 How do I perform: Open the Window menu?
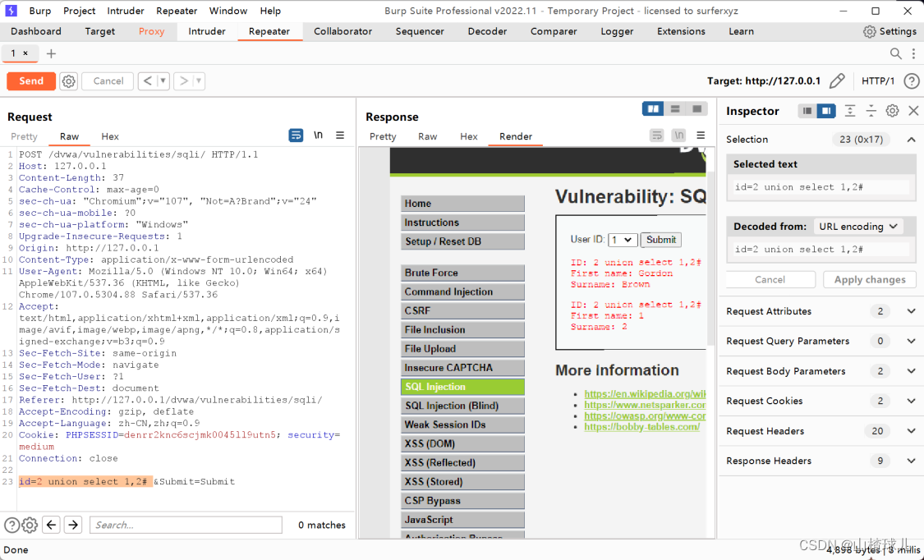pyautogui.click(x=228, y=11)
